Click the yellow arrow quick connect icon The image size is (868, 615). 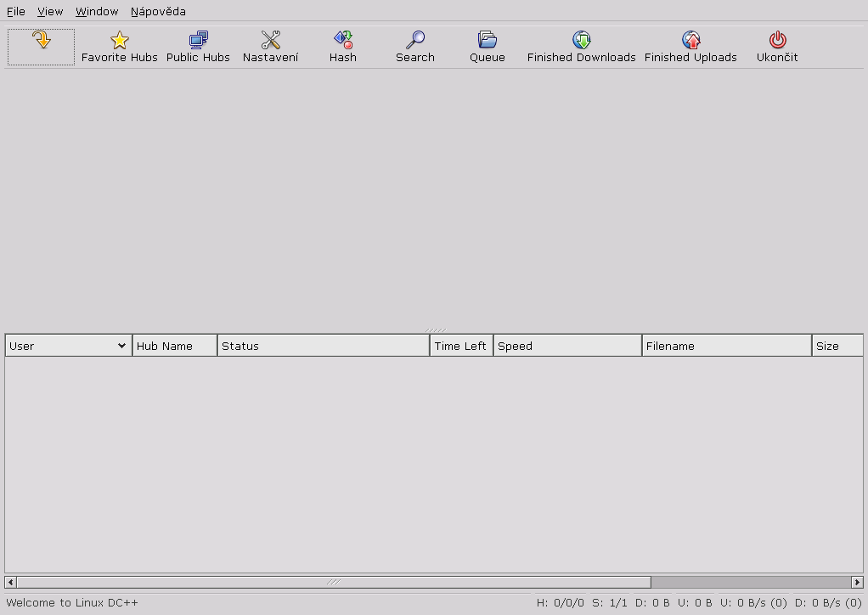tap(41, 40)
